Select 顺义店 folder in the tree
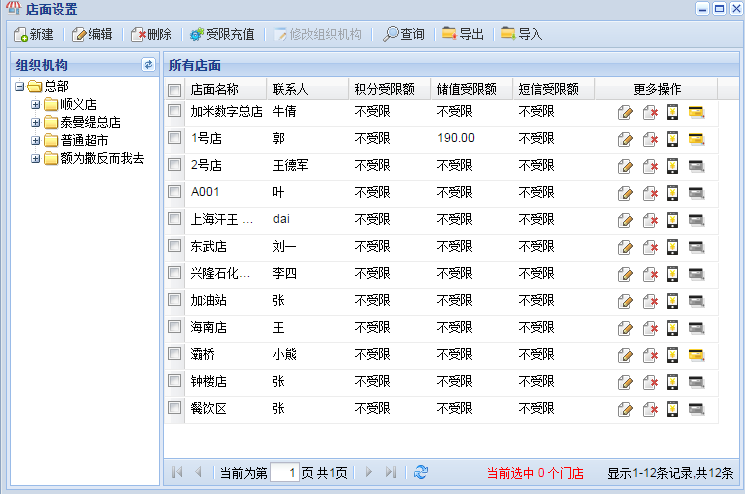Image resolution: width=745 pixels, height=494 pixels. point(78,104)
